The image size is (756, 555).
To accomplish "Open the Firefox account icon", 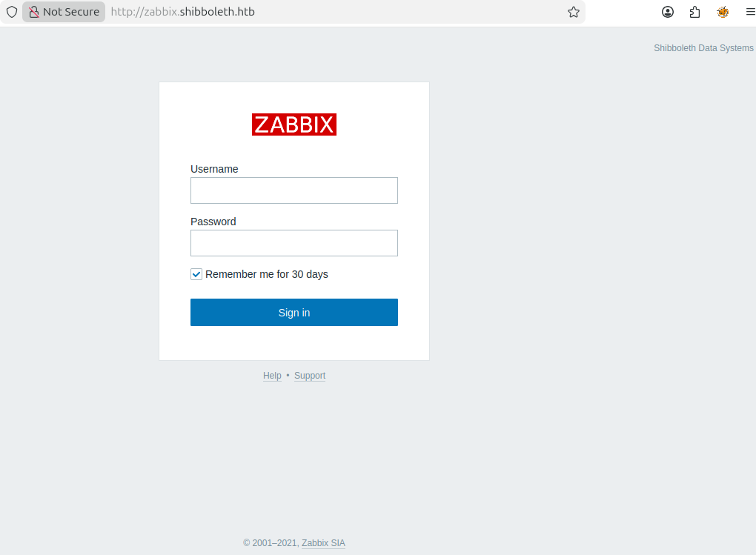I will coord(667,12).
